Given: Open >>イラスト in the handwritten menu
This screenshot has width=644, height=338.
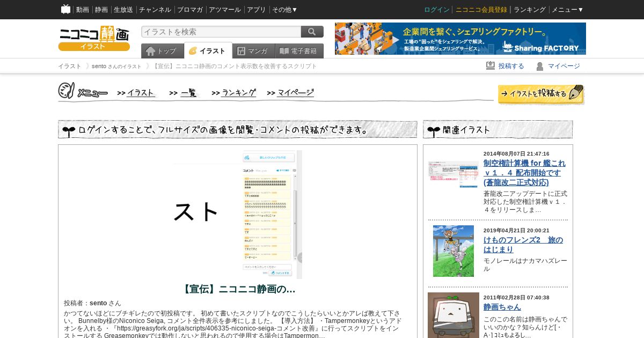Looking at the screenshot, I should pos(136,93).
